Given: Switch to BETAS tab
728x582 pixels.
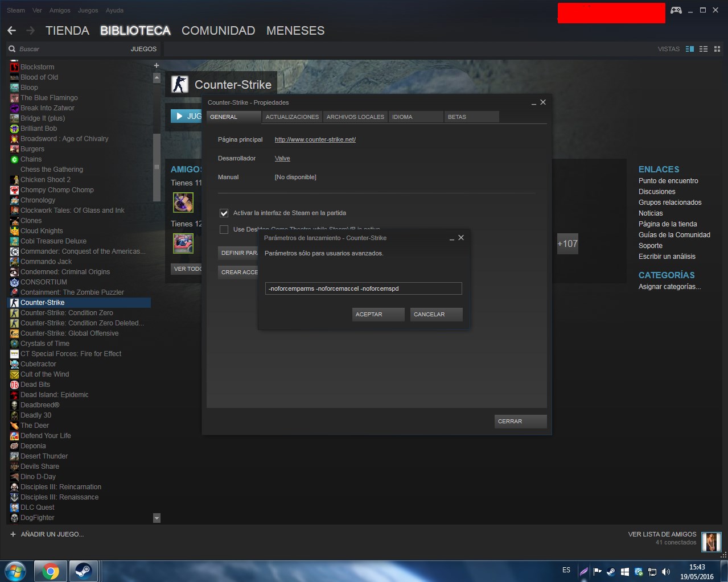Looking at the screenshot, I should pyautogui.click(x=471, y=117).
